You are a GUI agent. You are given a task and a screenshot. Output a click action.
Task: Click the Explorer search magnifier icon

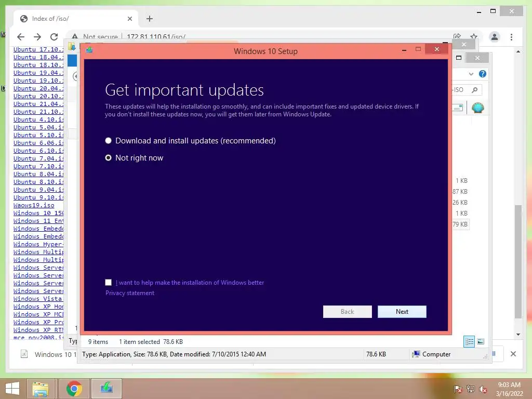[x=475, y=89]
